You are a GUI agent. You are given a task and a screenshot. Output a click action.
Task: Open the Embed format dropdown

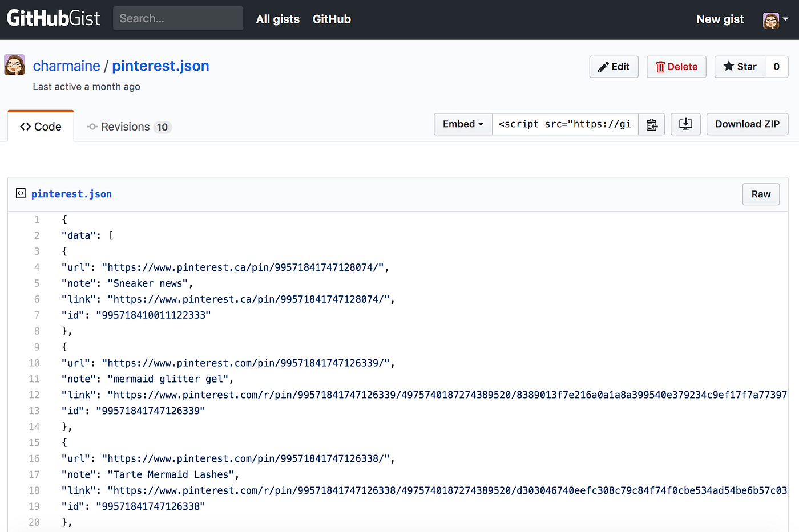tap(463, 124)
